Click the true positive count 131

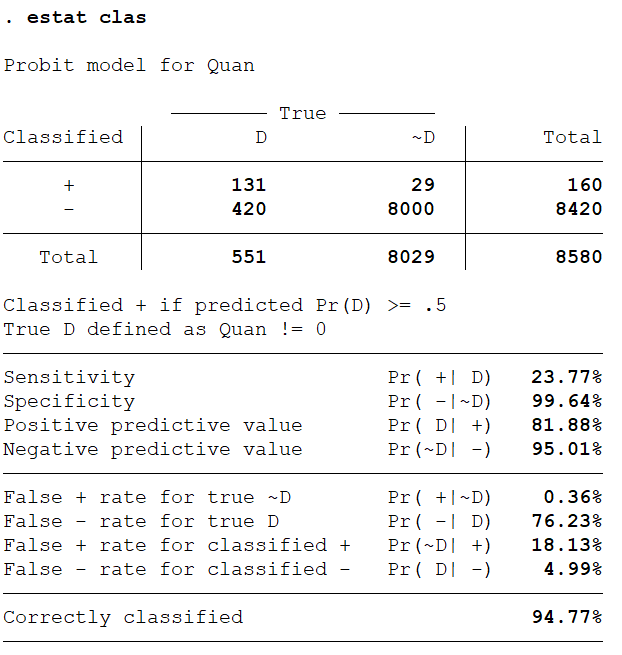[x=248, y=185]
